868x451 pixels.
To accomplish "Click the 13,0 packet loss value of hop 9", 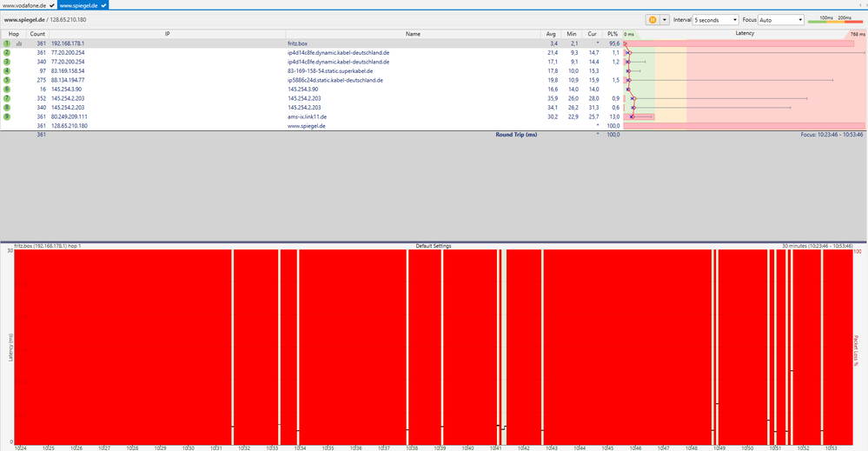I will [x=614, y=116].
